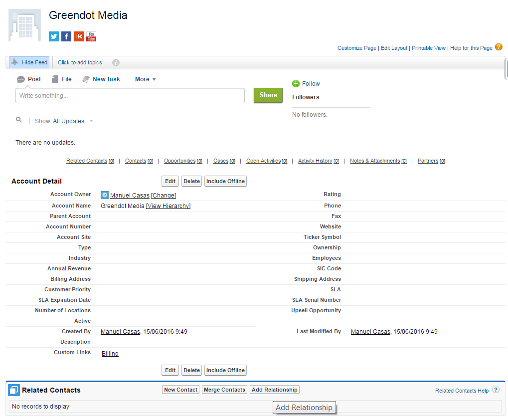This screenshot has height=420, width=508.
Task: Jump to Cases [0] list link
Action: point(224,161)
